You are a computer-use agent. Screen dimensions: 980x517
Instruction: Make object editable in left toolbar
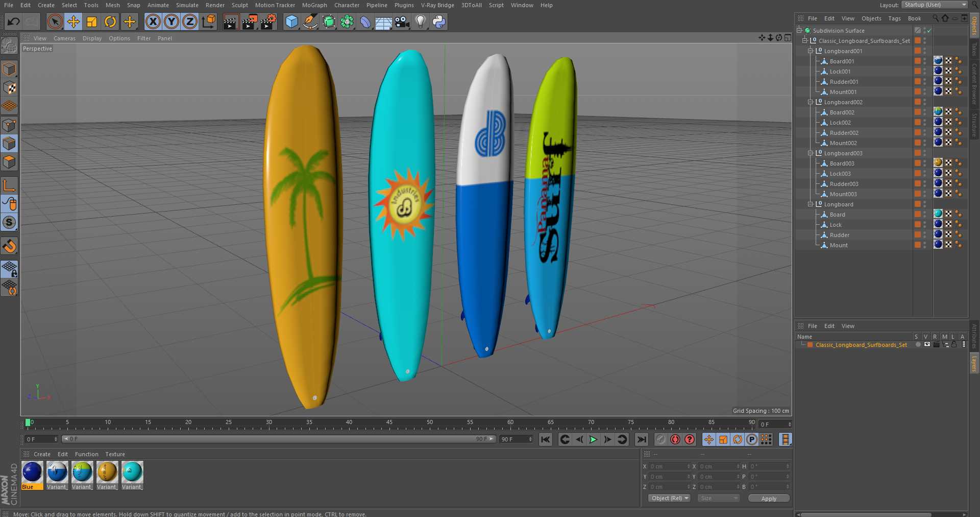[9, 46]
